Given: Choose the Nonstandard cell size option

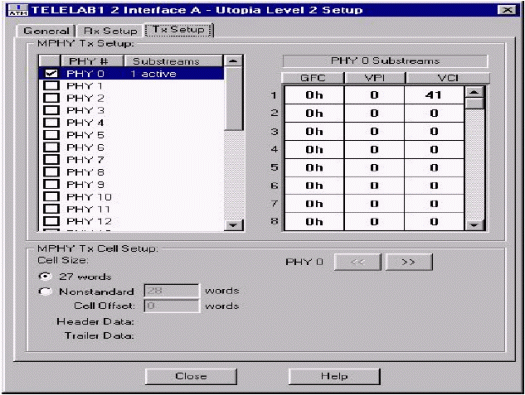Looking at the screenshot, I should [x=45, y=291].
